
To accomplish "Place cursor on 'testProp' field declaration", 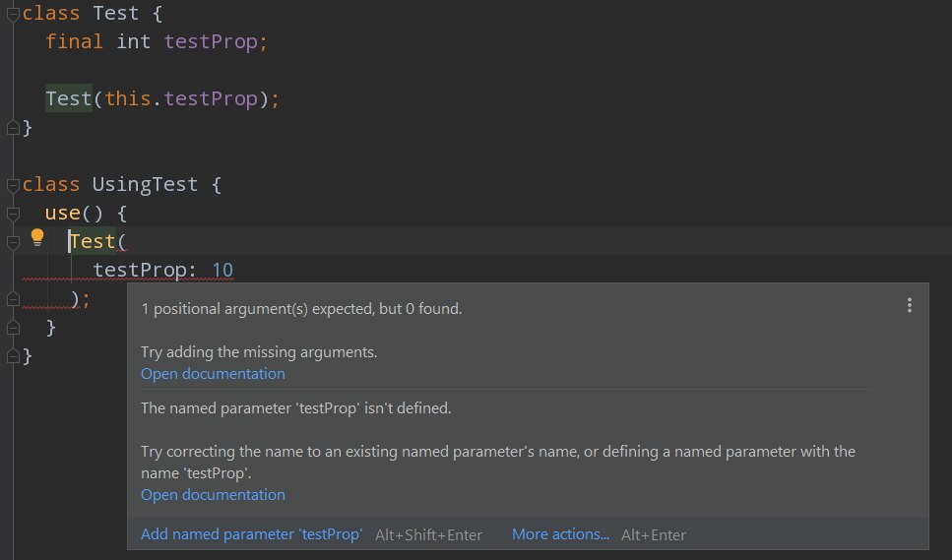I will (211, 42).
